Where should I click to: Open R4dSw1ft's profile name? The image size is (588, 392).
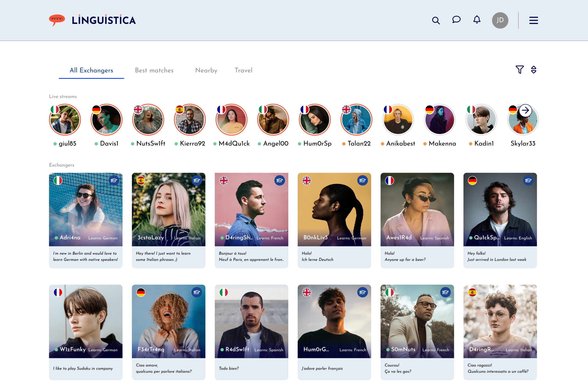237,350
